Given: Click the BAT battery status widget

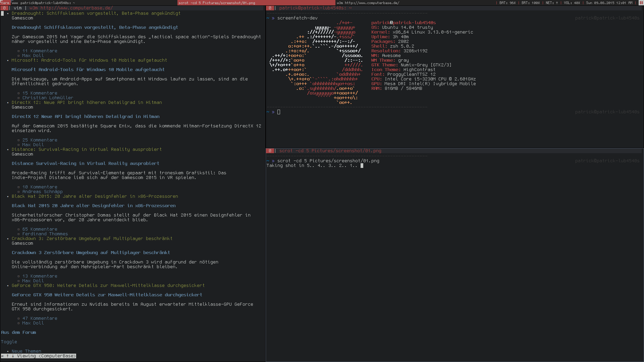Looking at the screenshot, I should pos(507,3).
